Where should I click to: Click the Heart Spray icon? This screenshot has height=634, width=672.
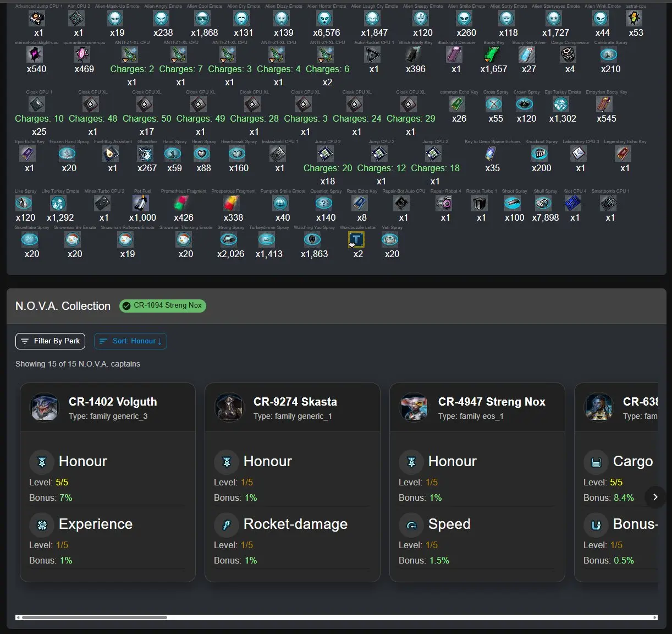(x=202, y=154)
